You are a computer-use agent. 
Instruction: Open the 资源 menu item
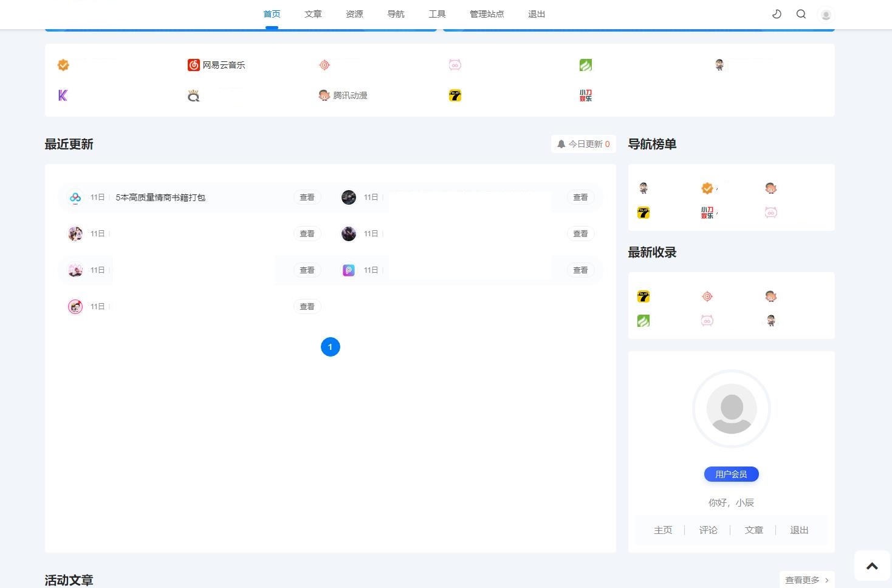tap(354, 14)
